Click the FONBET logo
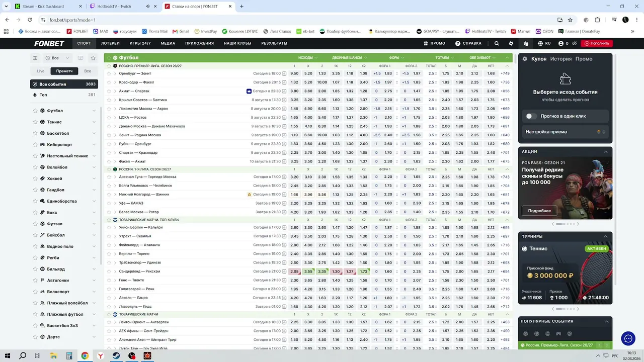The height and width of the screenshot is (362, 644). [x=49, y=43]
